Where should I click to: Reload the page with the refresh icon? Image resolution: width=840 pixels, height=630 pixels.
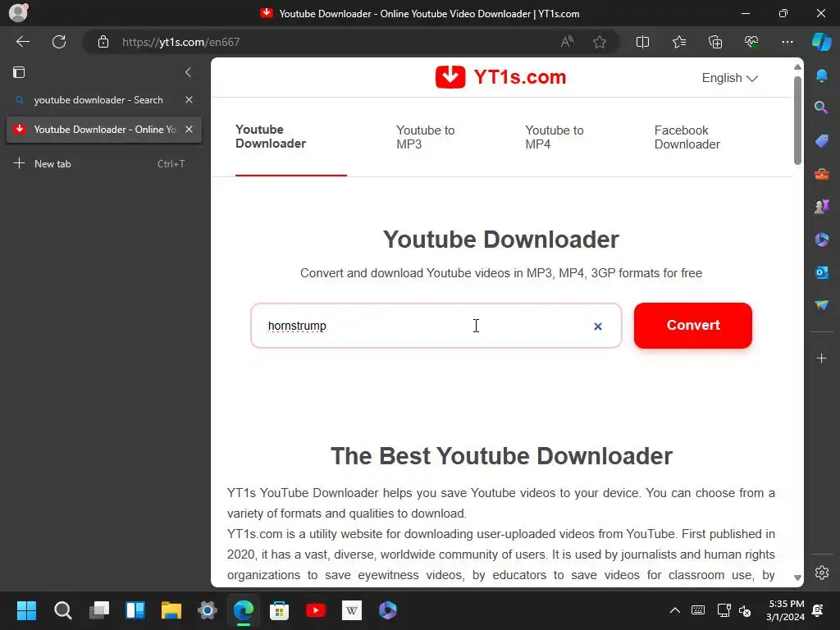click(x=59, y=42)
